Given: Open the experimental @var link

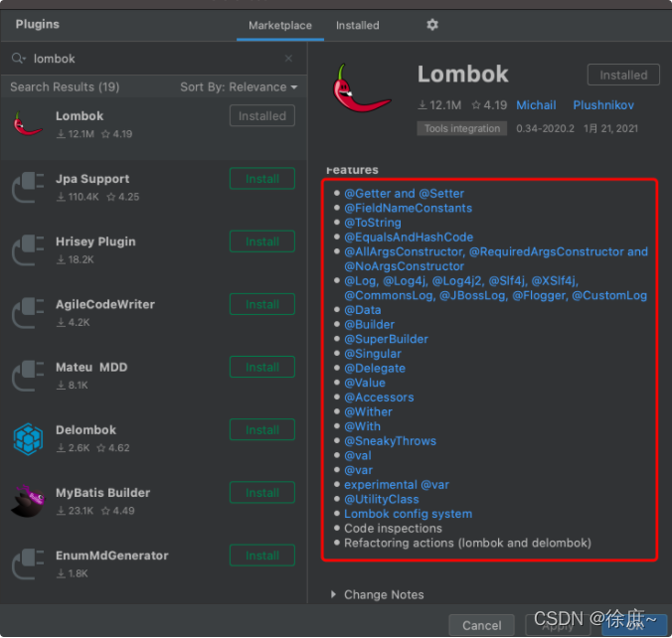Looking at the screenshot, I should pyautogui.click(x=397, y=485).
